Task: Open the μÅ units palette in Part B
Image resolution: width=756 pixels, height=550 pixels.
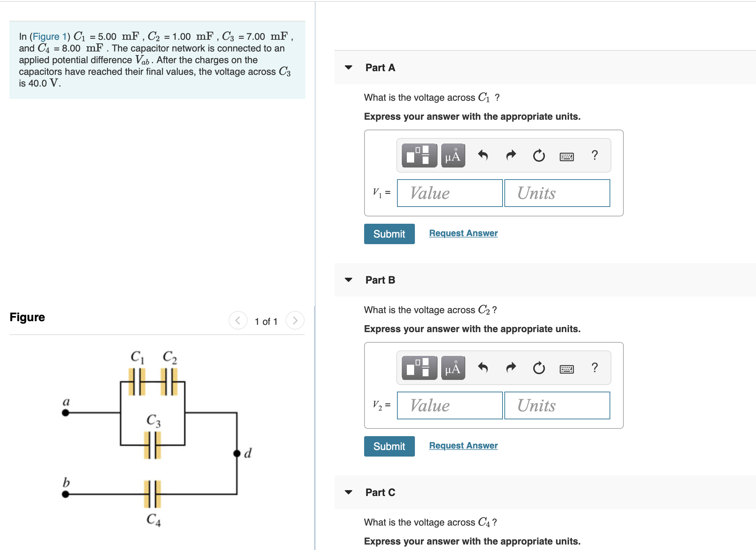Action: click(453, 368)
